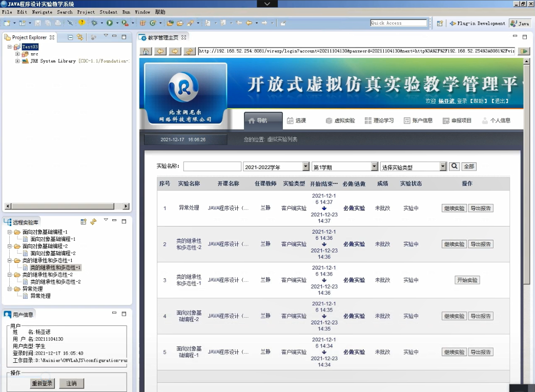This screenshot has height=392, width=535.
Task: Click the Run green play toolbar icon
Action: 110,23
